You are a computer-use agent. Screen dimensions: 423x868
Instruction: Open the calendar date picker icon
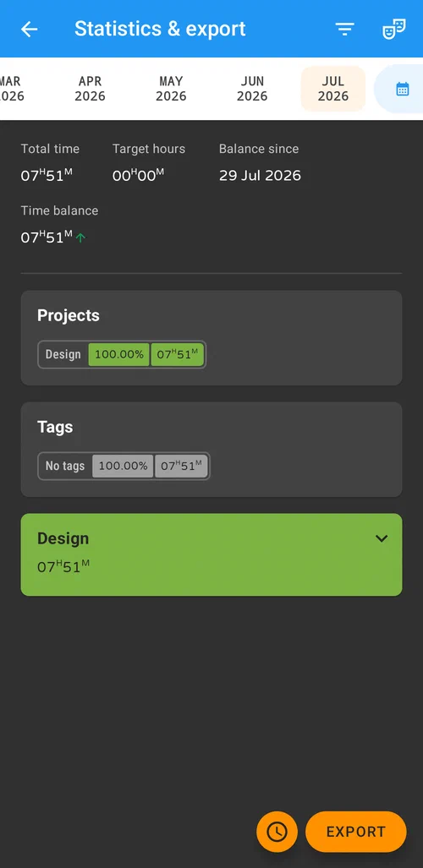[x=403, y=89]
